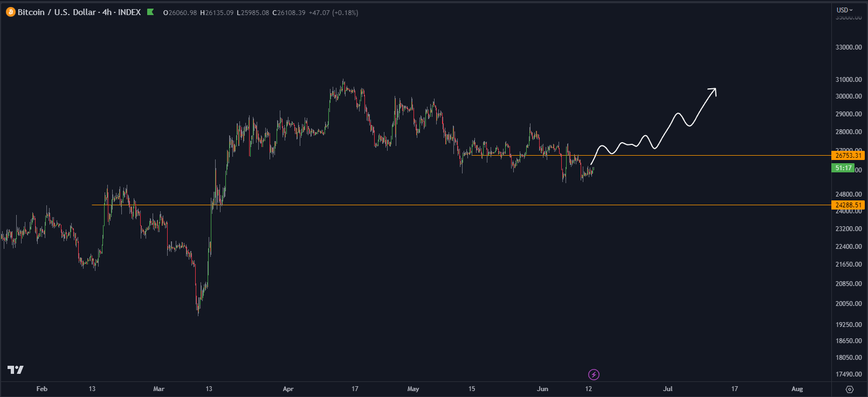Screen dimensions: 868x397
Task: Select the 24288.51 orange price label
Action: [x=848, y=205]
